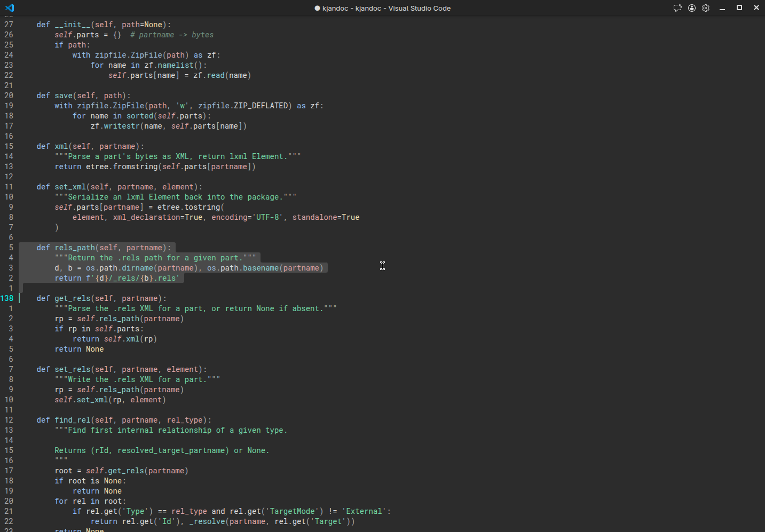Click docstring 'Return the .rels path for a given part.'
765x532 pixels.
155,258
